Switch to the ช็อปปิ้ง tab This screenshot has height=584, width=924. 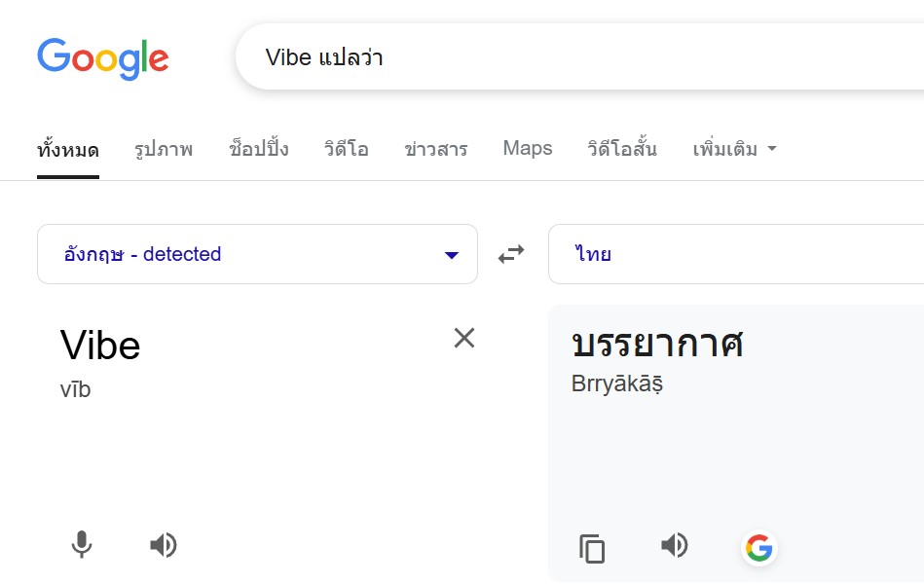259,149
